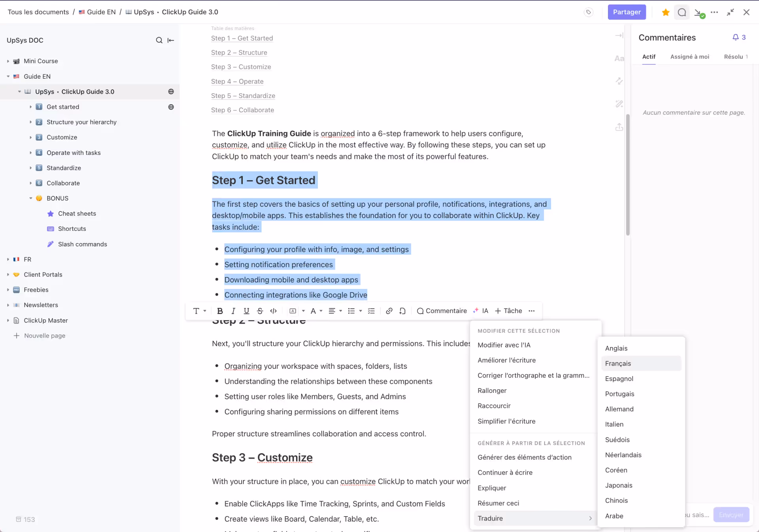Viewport: 759px width, 532px height.
Task: Click the Partager button
Action: pos(627,12)
